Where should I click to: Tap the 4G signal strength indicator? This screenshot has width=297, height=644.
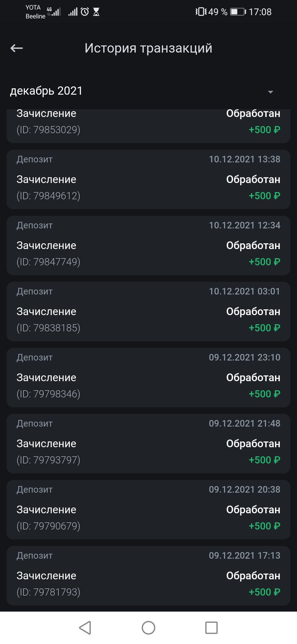point(54,12)
